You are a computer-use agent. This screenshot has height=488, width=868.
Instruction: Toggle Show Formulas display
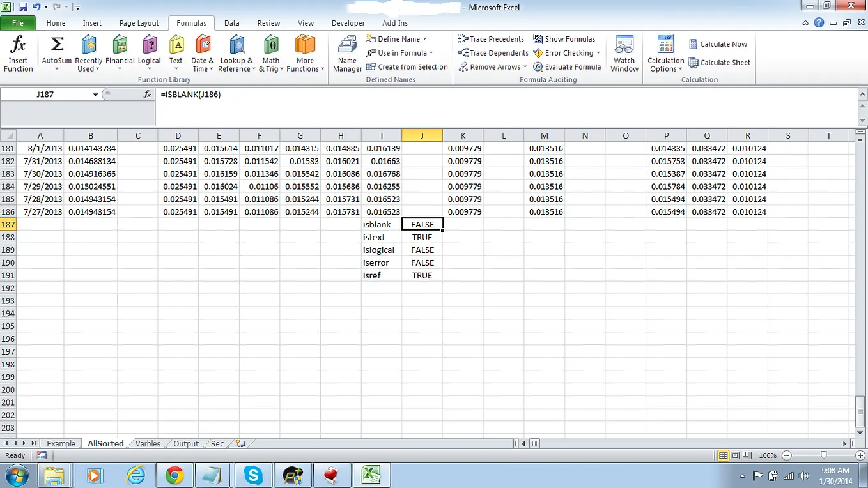[x=565, y=39]
